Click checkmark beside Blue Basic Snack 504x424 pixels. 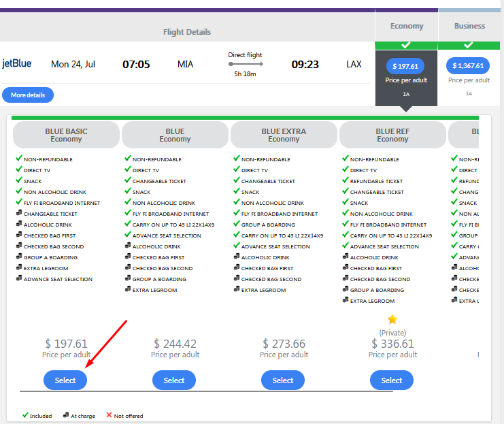pyautogui.click(x=19, y=180)
